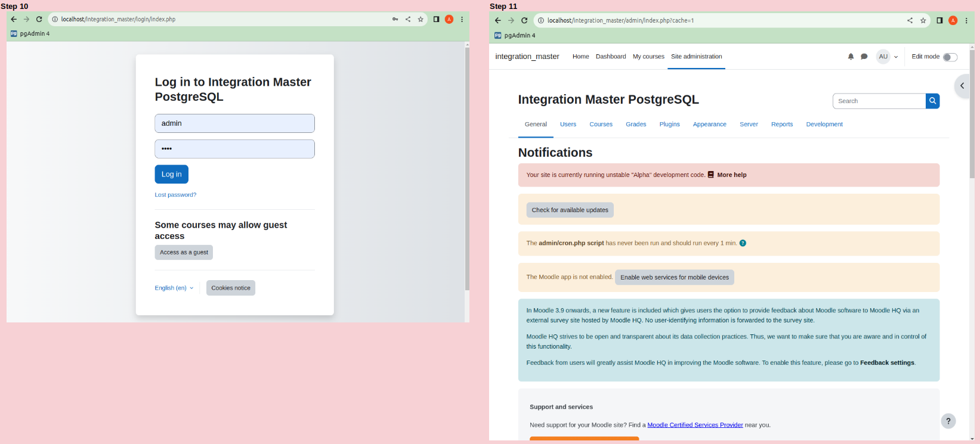Open Moodle notifications bell
This screenshot has height=444, width=980.
click(x=851, y=57)
